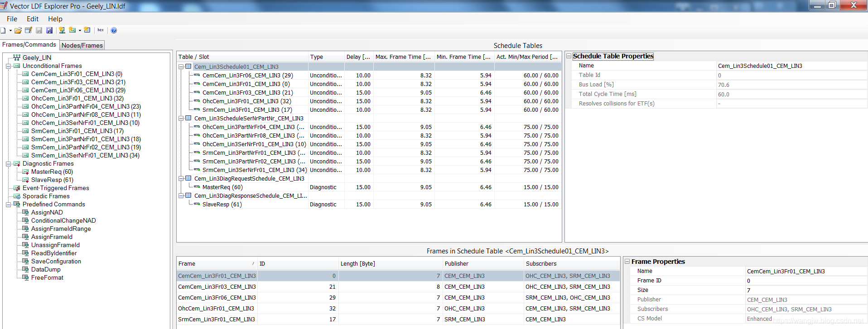
Task: Open the File menu
Action: (12, 19)
